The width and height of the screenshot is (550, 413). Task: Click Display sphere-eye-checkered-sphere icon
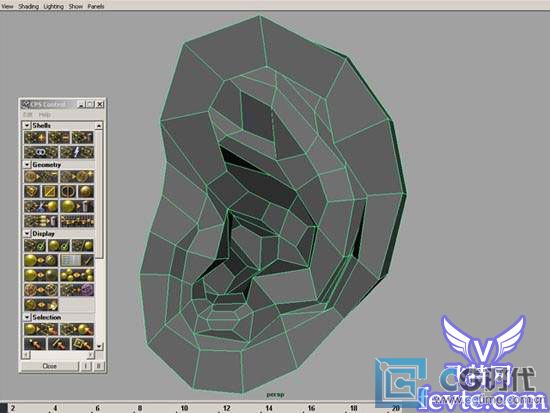click(41, 260)
